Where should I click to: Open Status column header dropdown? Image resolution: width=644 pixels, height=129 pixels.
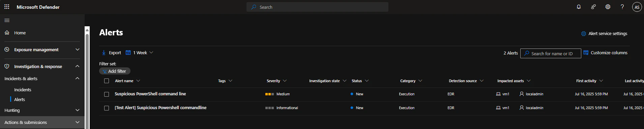pos(367,81)
